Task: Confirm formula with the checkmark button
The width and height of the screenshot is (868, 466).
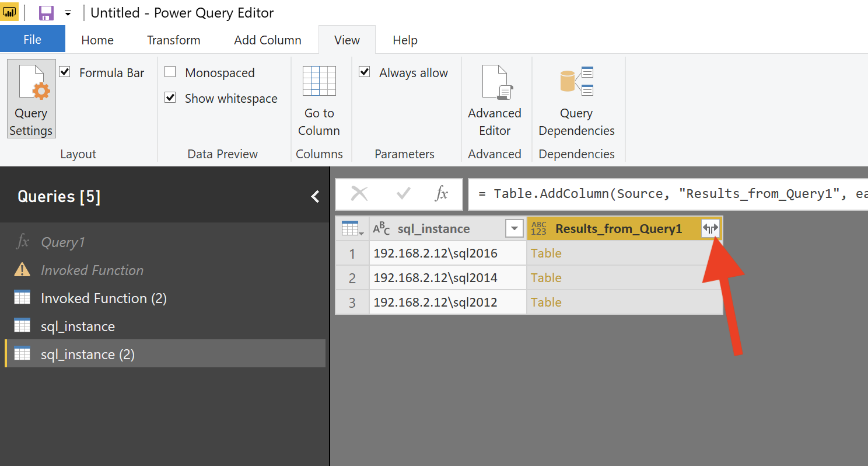Action: [403, 194]
